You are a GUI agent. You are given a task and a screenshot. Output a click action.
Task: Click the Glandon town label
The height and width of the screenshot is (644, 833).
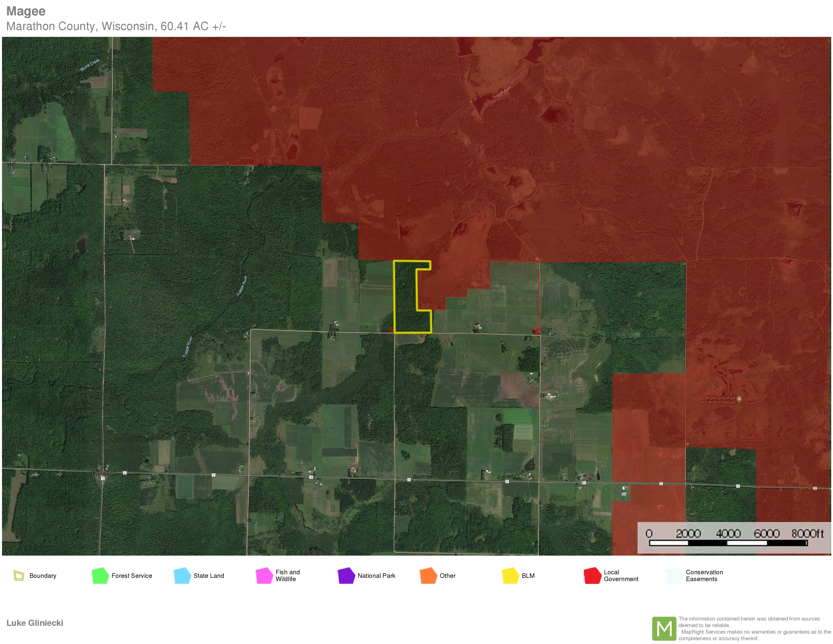point(104,473)
